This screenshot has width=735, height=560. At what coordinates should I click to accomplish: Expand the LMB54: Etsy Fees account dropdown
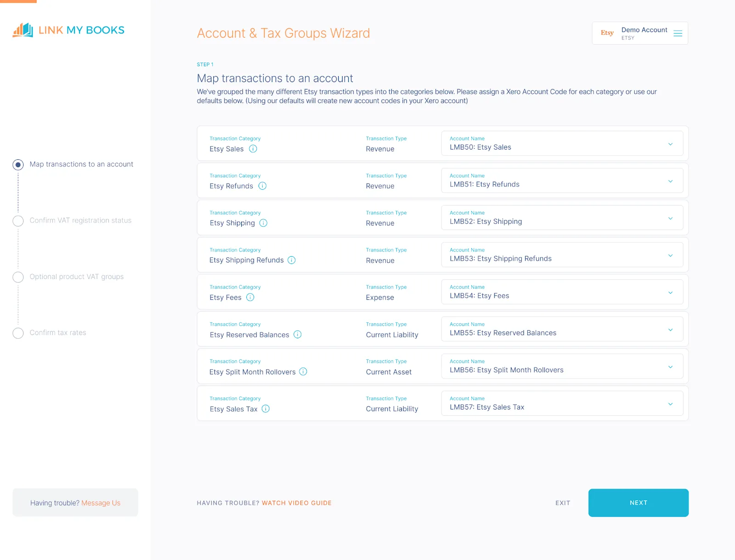[x=562, y=292]
